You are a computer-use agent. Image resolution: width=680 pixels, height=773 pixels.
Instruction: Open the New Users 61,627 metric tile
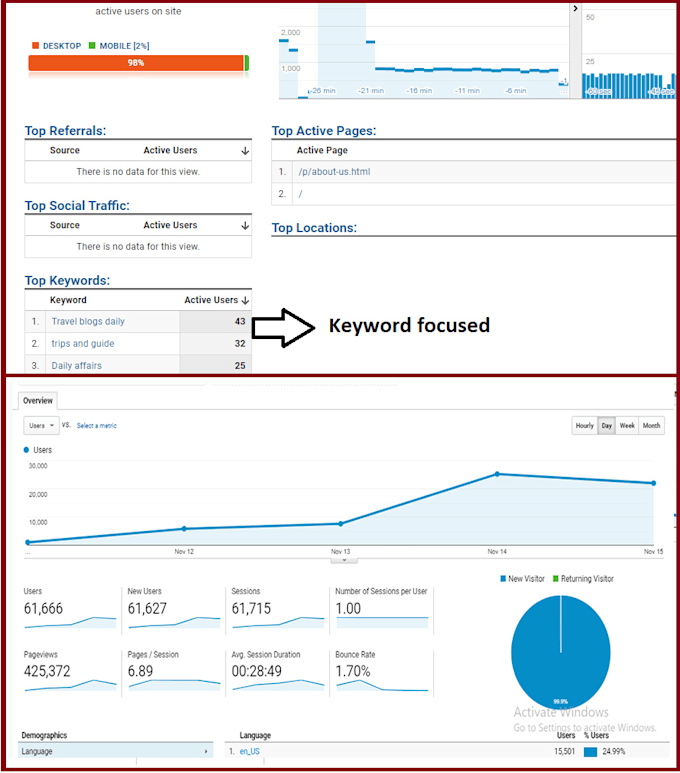pos(174,608)
